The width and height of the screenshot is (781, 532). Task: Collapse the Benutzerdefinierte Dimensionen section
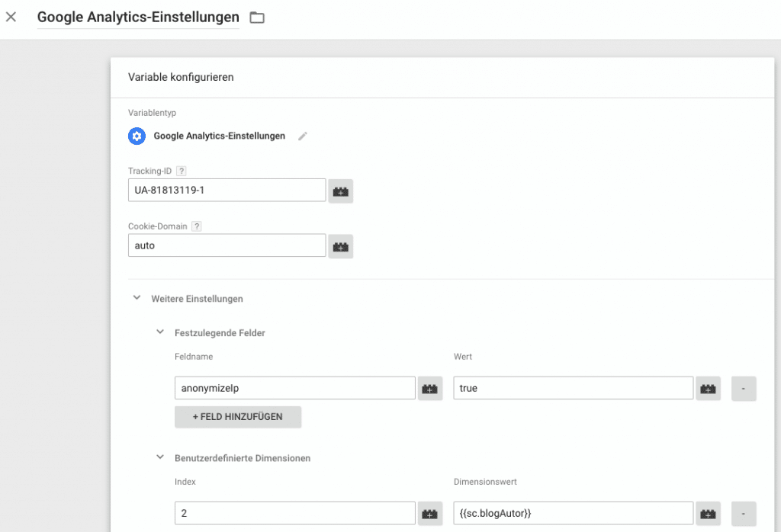[160, 457]
